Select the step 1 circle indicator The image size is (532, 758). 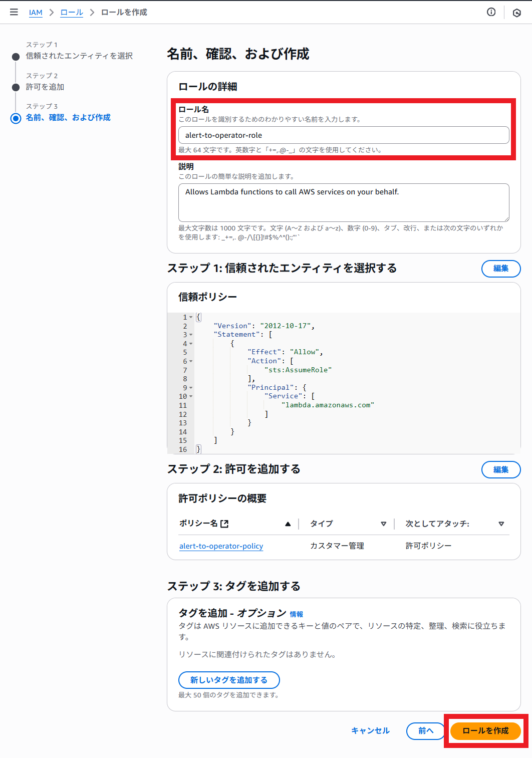[16, 57]
